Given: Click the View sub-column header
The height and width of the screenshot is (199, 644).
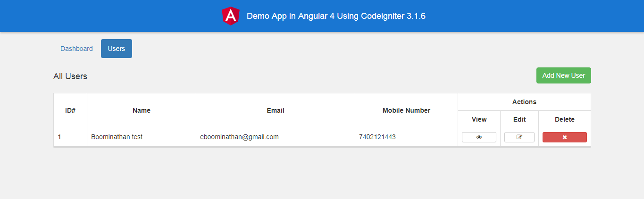Looking at the screenshot, I should click(479, 119).
